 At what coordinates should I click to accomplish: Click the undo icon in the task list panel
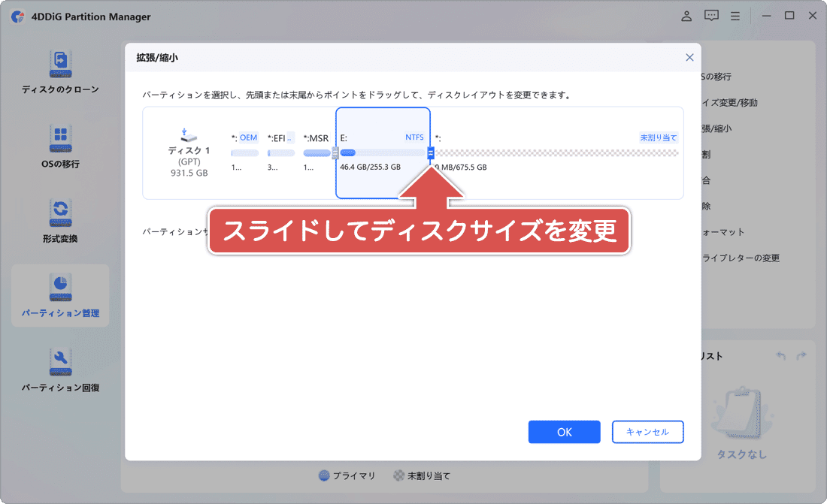click(782, 356)
